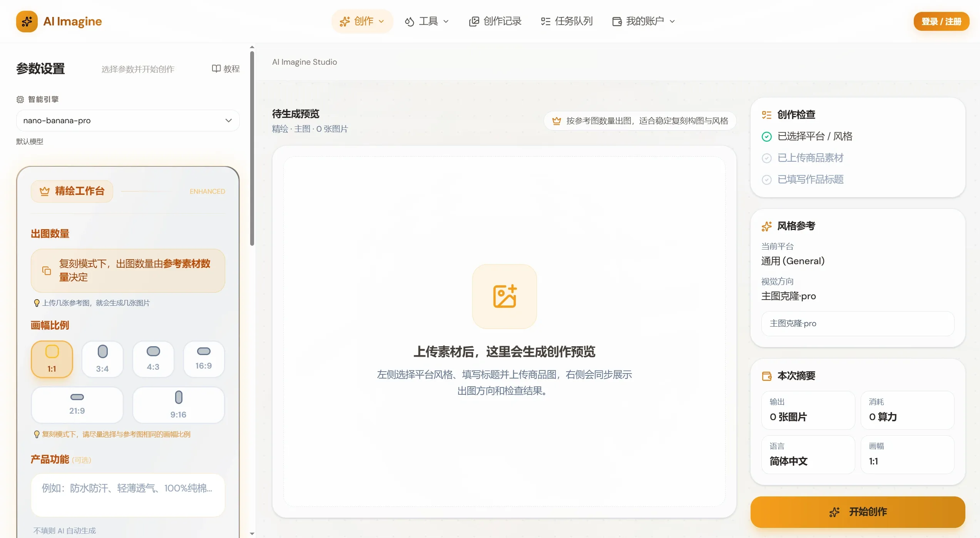Click the 通用 (General) platform text
Image resolution: width=980 pixels, height=538 pixels.
point(793,261)
